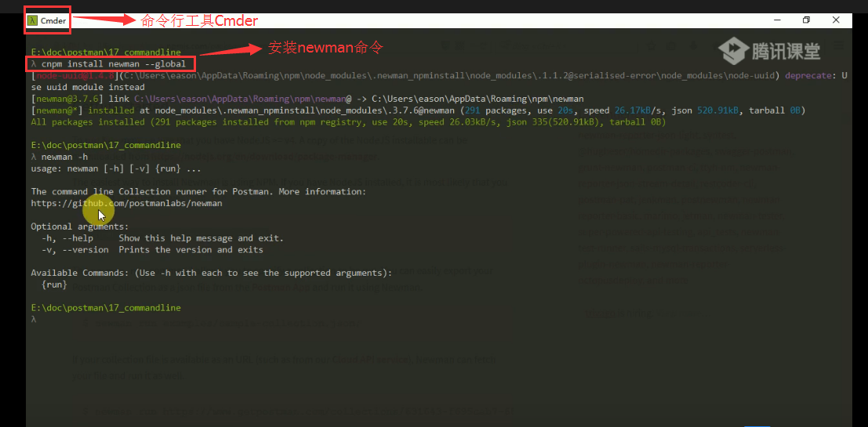Click the 'cnpm install newman --global' command line

coord(108,64)
